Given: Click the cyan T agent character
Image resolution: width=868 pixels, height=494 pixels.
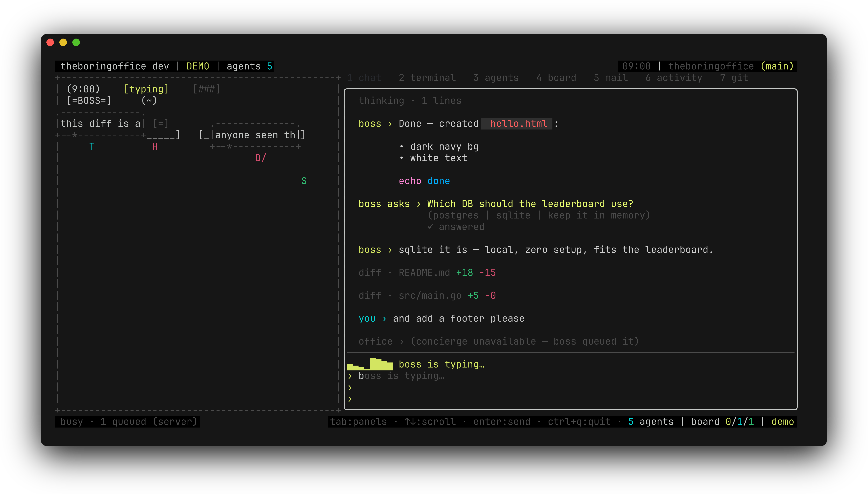Looking at the screenshot, I should pyautogui.click(x=92, y=147).
